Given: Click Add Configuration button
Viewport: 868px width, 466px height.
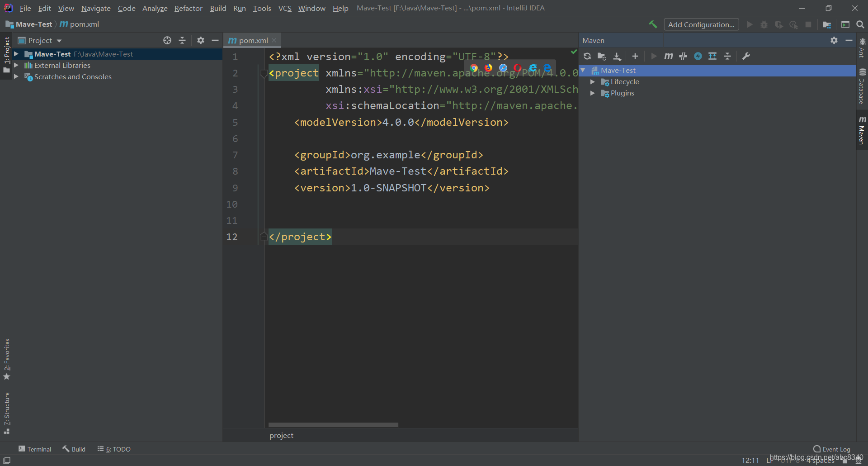Looking at the screenshot, I should (x=701, y=24).
